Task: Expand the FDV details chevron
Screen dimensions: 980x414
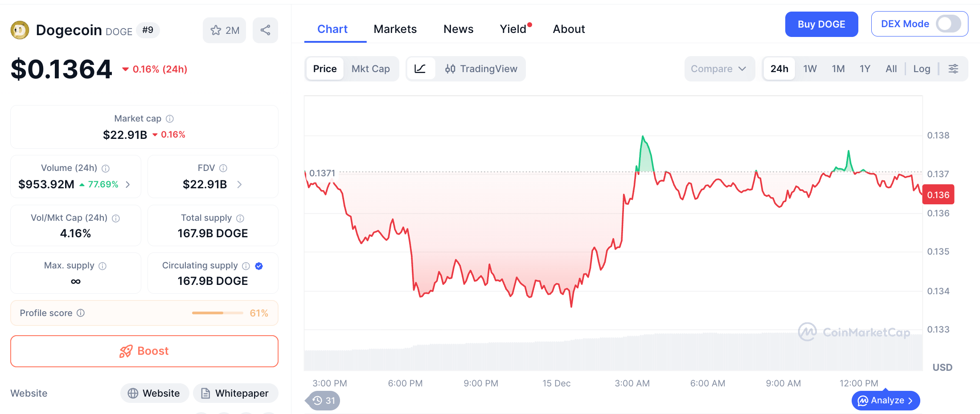Action: [x=239, y=184]
